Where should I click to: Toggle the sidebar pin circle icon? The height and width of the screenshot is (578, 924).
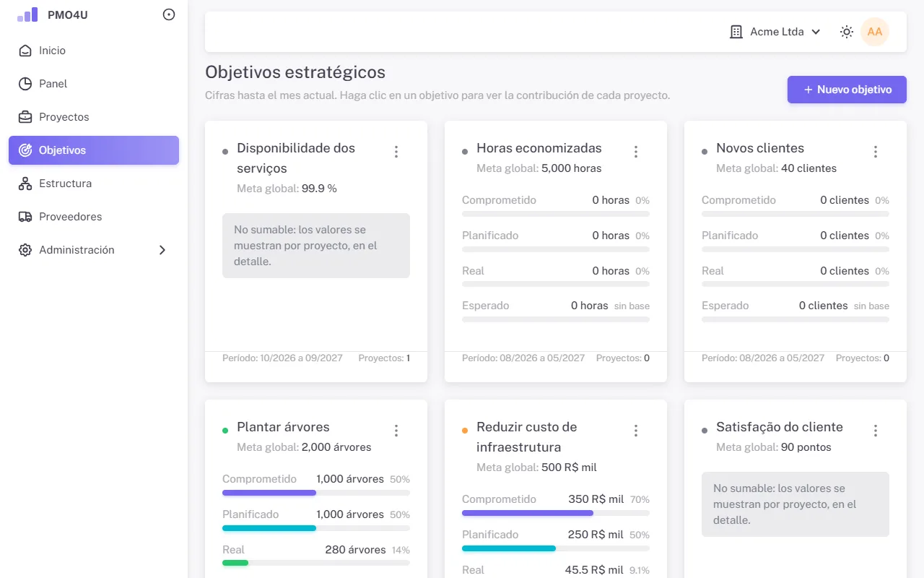point(169,14)
